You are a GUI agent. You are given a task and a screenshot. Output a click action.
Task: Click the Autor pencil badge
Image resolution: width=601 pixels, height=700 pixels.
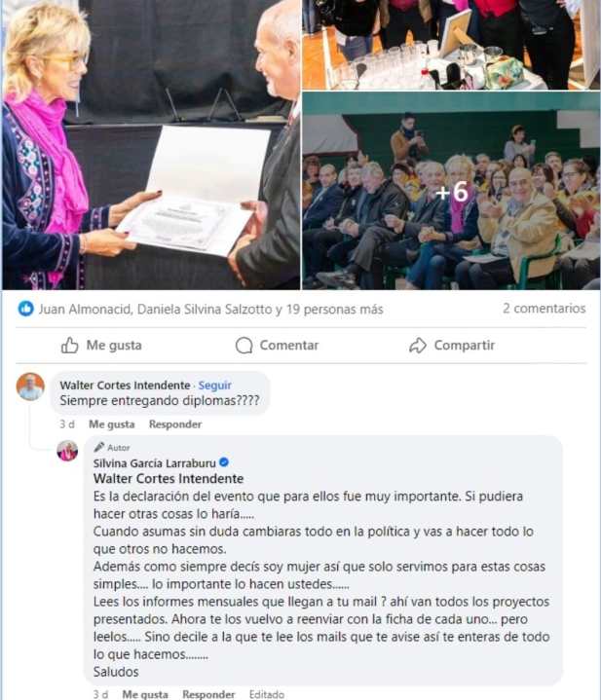112,447
